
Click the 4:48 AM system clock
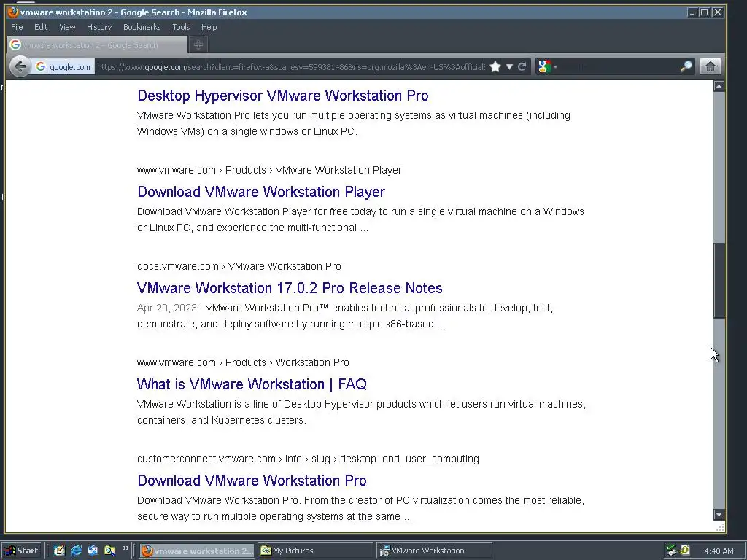[x=719, y=551]
